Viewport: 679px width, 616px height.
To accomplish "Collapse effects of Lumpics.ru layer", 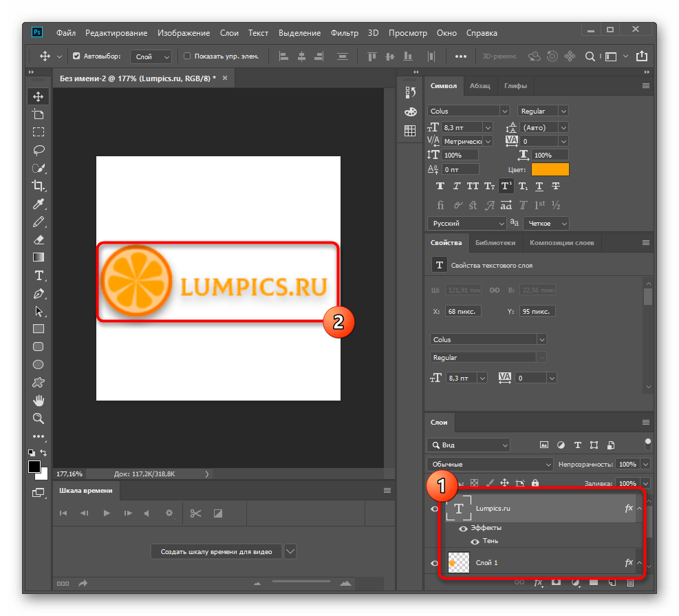I will pyautogui.click(x=639, y=509).
